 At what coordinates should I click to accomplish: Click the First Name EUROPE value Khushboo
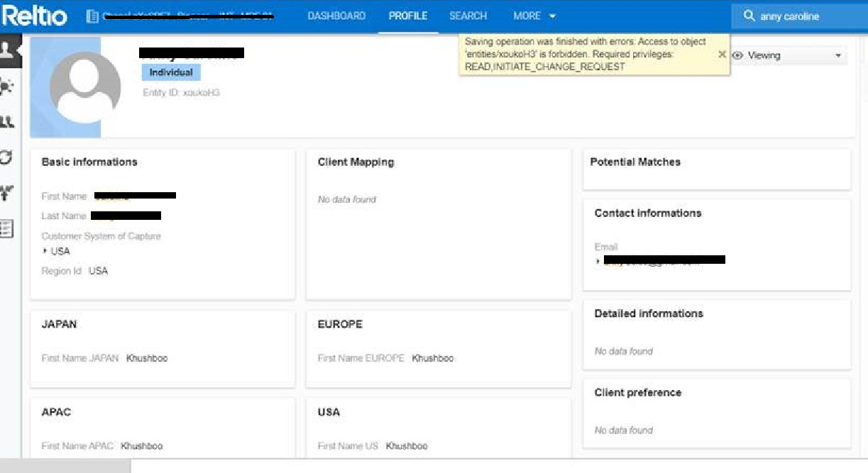[x=433, y=358]
